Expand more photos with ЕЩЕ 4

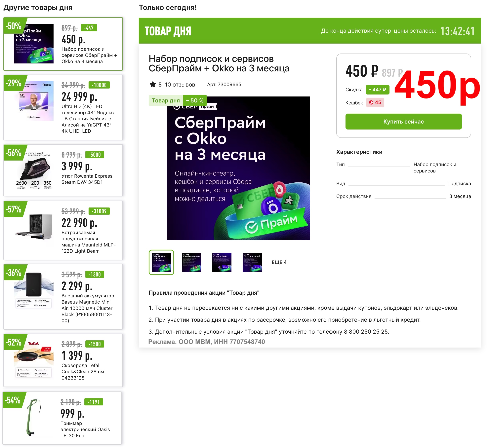pos(279,262)
